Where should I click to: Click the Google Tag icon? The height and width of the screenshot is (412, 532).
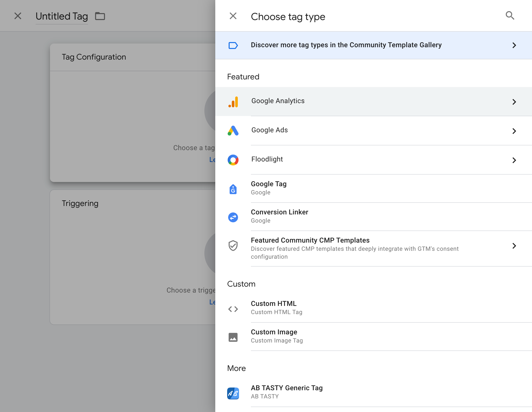[233, 189]
